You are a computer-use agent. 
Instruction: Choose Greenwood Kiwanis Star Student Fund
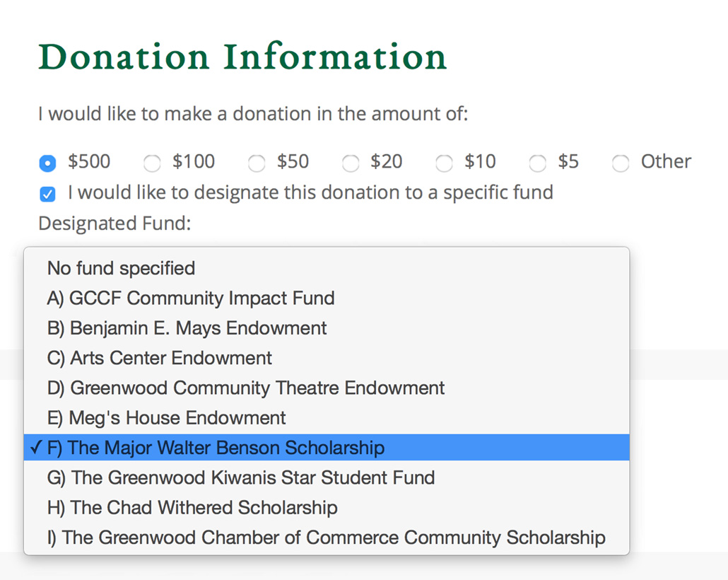pos(327,477)
